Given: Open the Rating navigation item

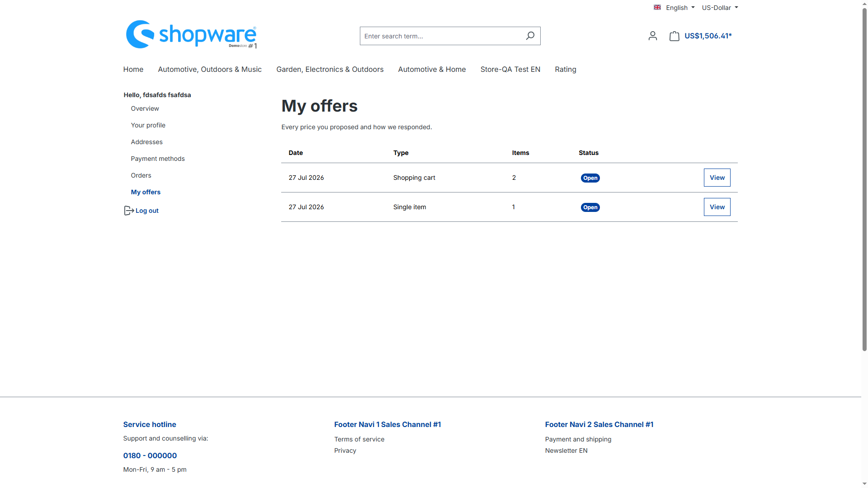Looking at the screenshot, I should (566, 69).
